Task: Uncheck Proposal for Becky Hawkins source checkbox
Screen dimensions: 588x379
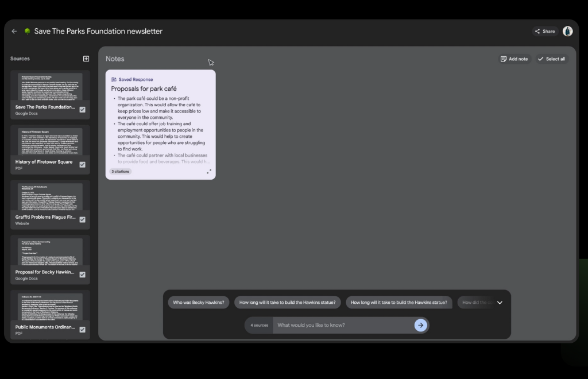Action: coord(82,274)
